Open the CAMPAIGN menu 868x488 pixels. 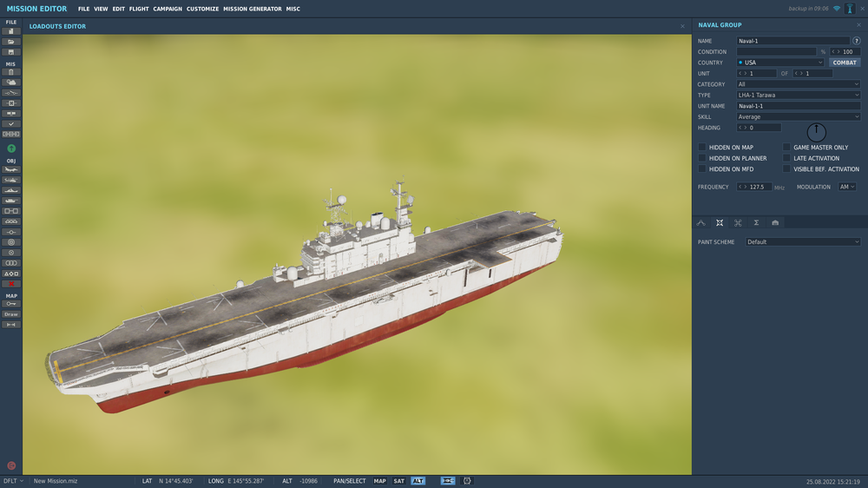168,9
